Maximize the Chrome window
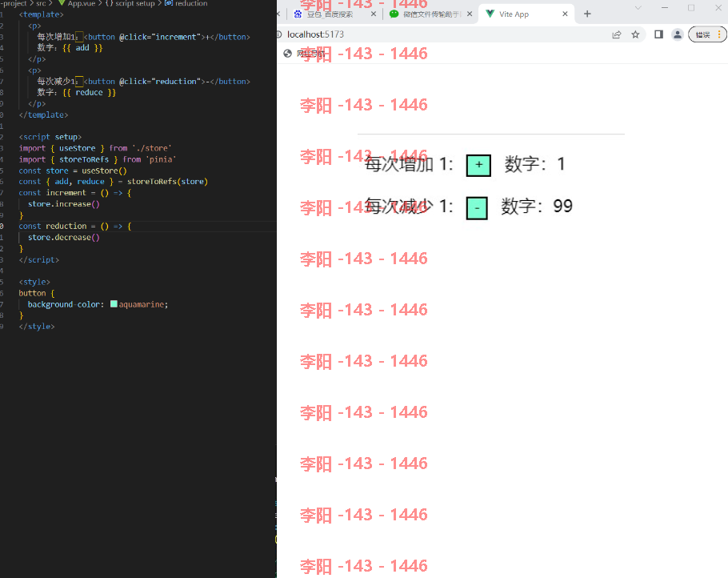This screenshot has height=578, width=728. click(x=691, y=8)
